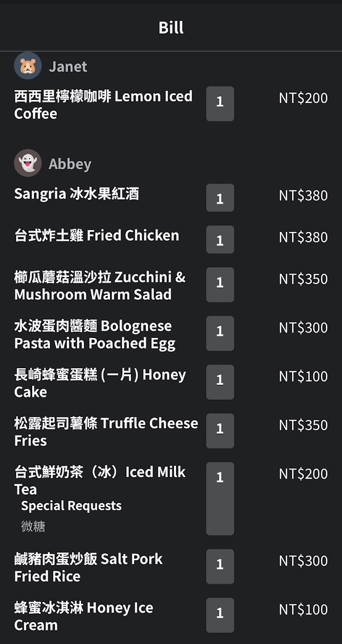Viewport: 342px width, 644px height.
Task: Click the Iced Milk Tea quantity box
Action: coord(220,499)
